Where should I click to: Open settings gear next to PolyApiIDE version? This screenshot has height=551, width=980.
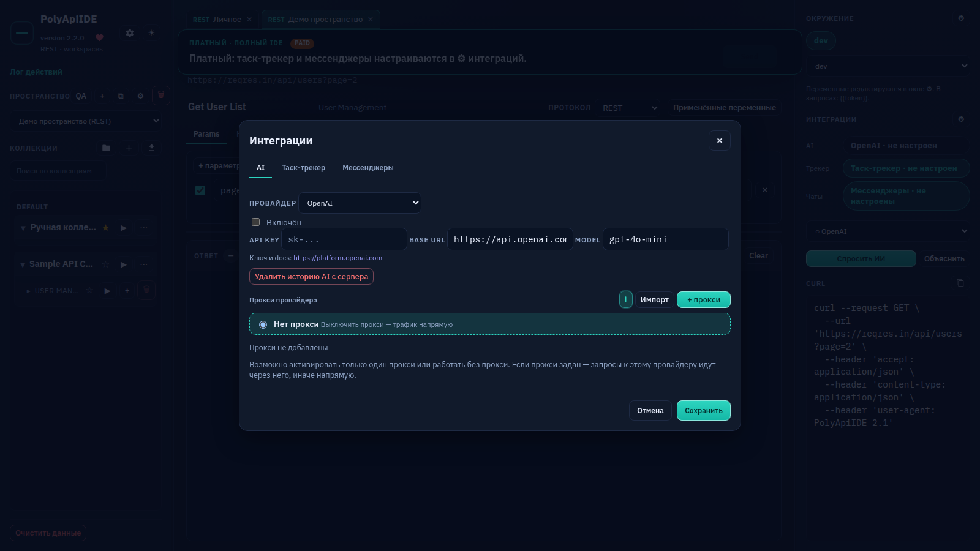click(130, 33)
